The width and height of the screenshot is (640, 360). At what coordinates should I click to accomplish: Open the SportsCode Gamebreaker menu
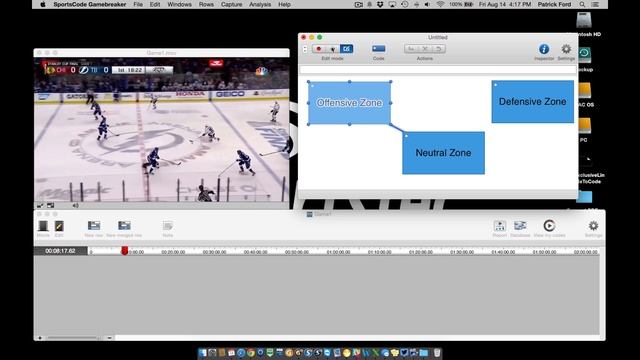tap(89, 4)
